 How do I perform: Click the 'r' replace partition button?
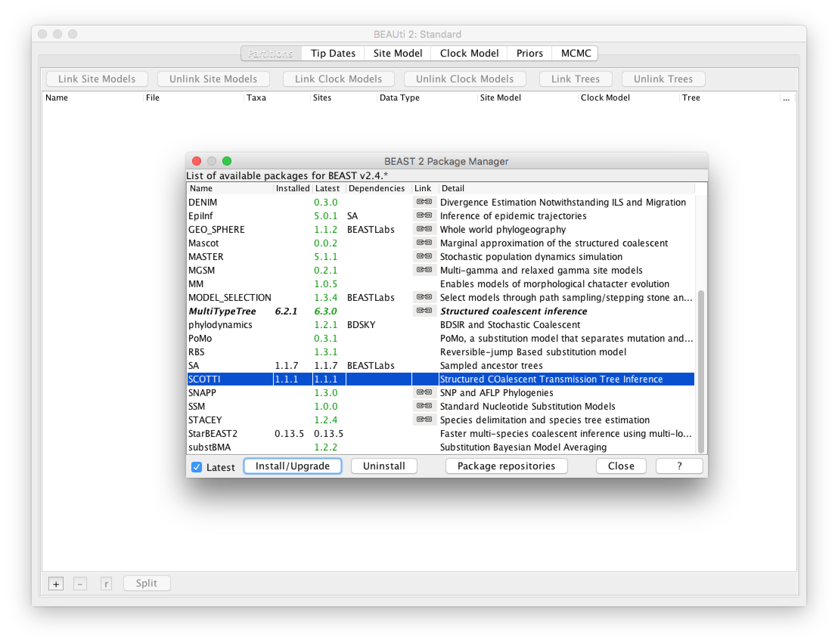pyautogui.click(x=106, y=584)
